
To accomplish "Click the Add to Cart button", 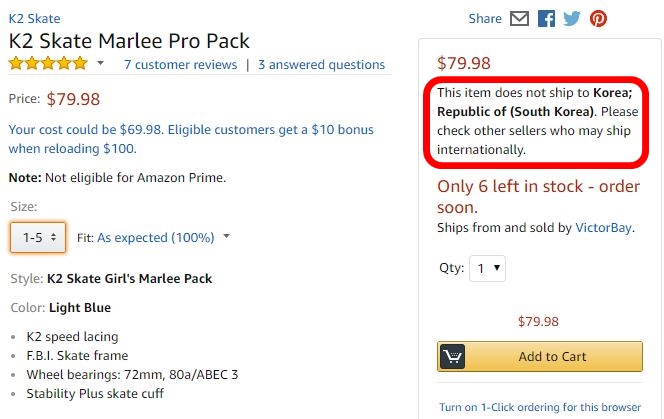I will (x=540, y=356).
